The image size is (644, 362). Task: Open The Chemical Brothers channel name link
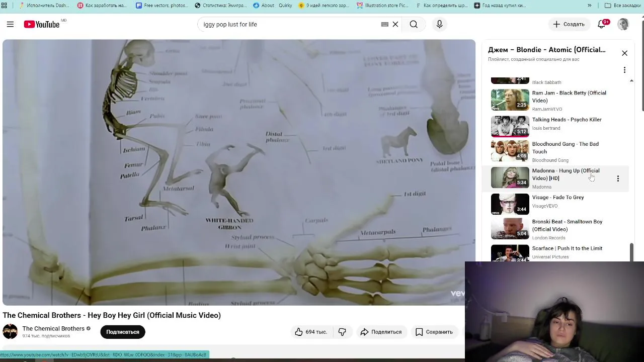[x=53, y=328]
